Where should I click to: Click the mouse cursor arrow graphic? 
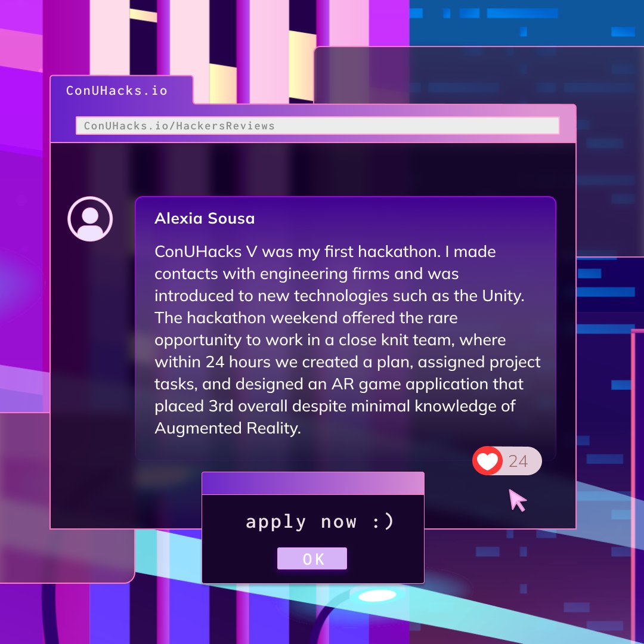[516, 501]
